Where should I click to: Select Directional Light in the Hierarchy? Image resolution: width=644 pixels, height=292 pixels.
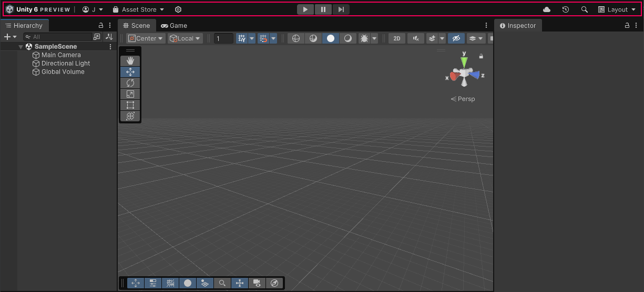coord(66,64)
